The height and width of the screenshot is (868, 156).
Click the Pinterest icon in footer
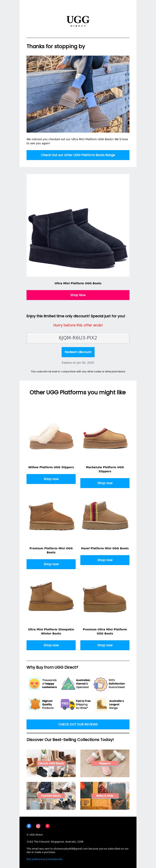click(48, 826)
